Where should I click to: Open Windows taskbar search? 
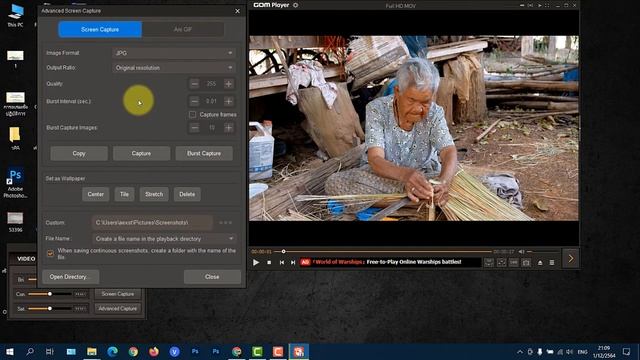click(30, 351)
